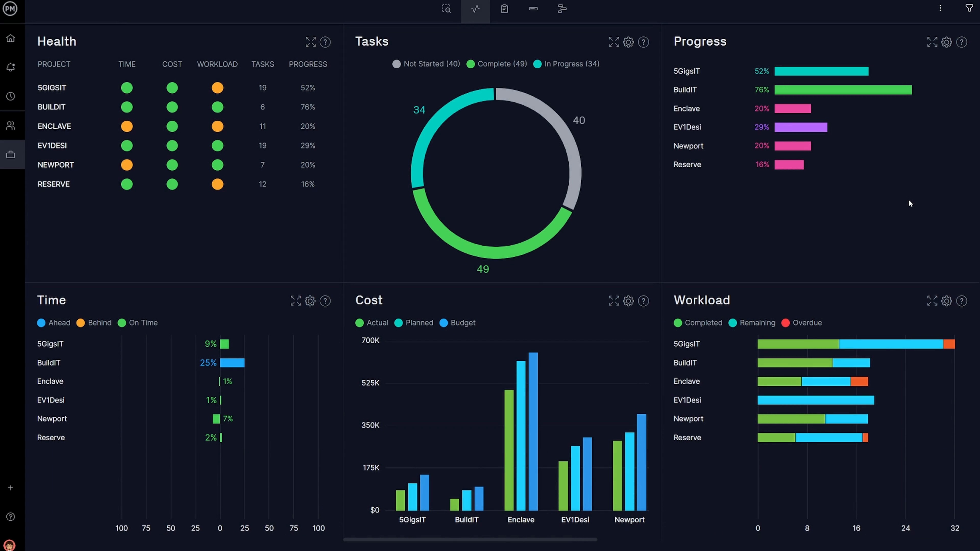The width and height of the screenshot is (980, 551).
Task: Click BuildIT green progress bar
Action: tap(843, 90)
